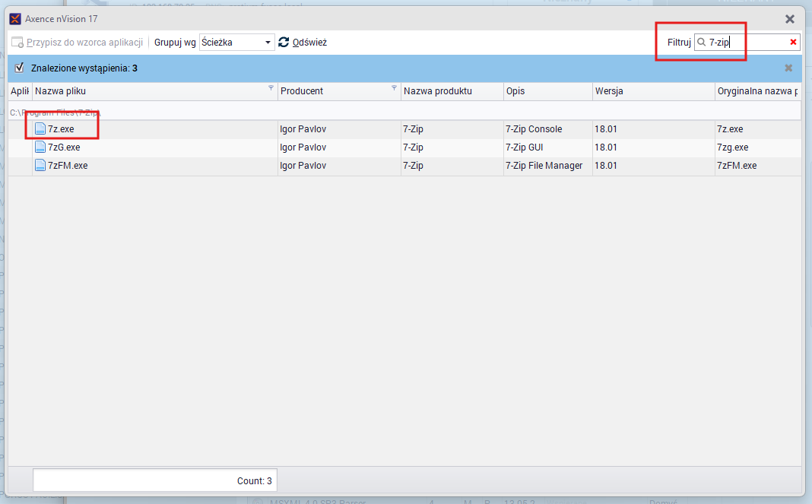Click filter icon on Producent column
The width and height of the screenshot is (812, 504).
[394, 88]
